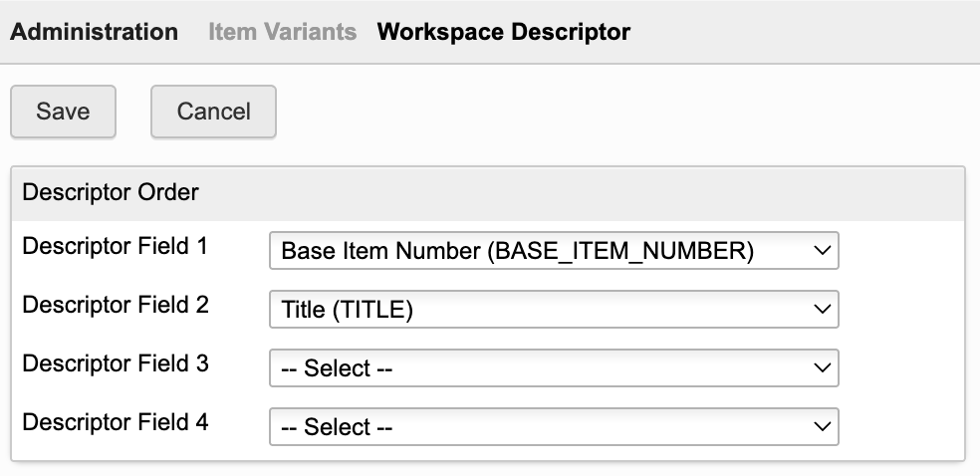Click the Descriptor Order section header
This screenshot has height=476, width=980.
pos(111,192)
